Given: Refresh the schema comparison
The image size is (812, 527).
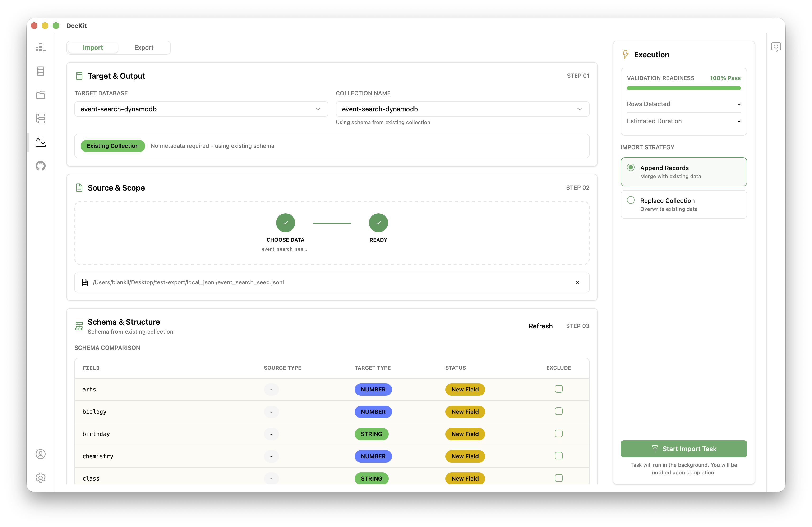Looking at the screenshot, I should pos(540,326).
